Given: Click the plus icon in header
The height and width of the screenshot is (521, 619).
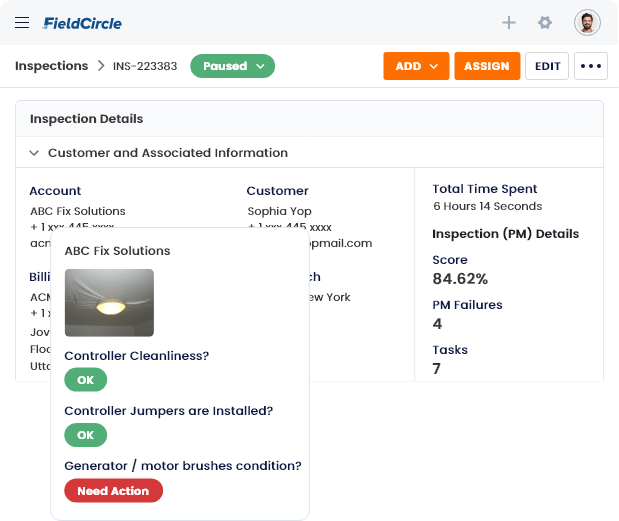Looking at the screenshot, I should (x=509, y=22).
